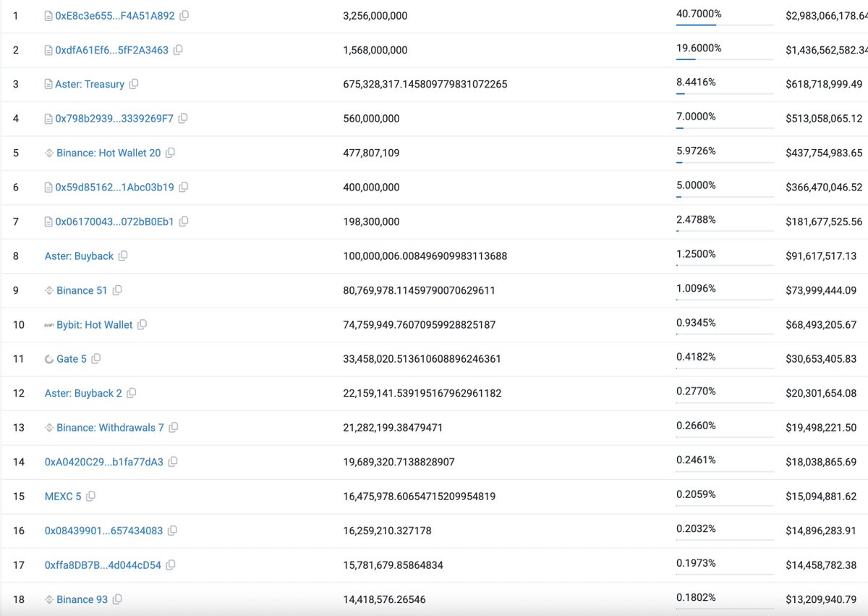Copy address 0xA0420C29...b1fa77dA3

click(173, 462)
